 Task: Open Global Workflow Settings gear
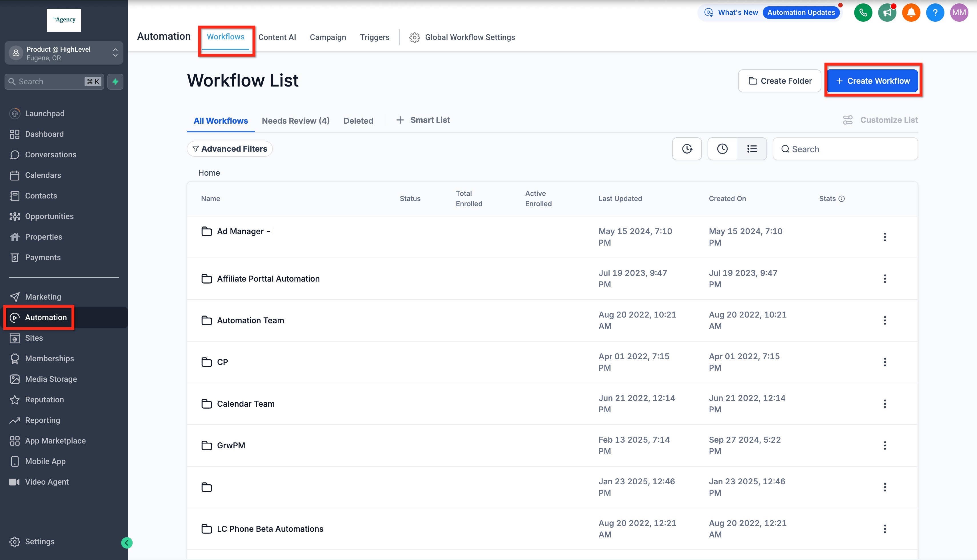pos(414,37)
